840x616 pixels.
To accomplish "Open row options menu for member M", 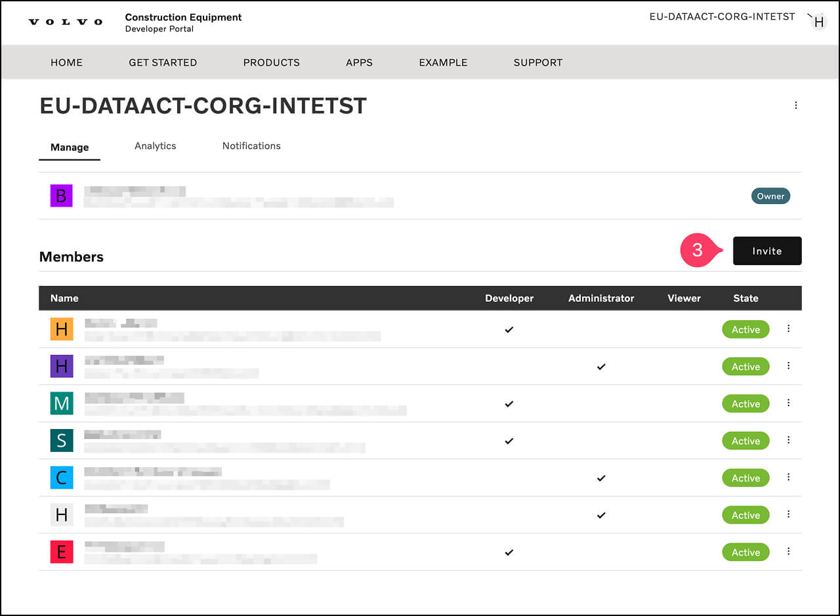I will coord(788,403).
